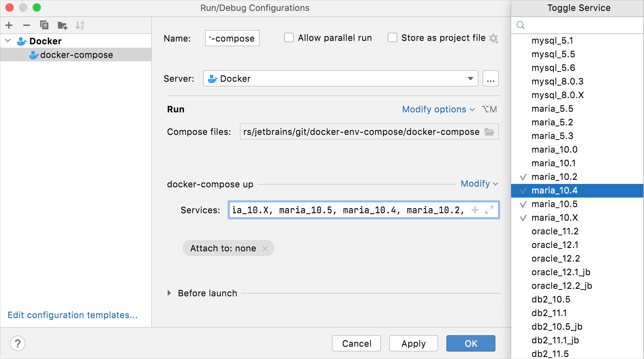Toggle db2_10.5 service on
Screen dimensions: 644x359
(577, 299)
